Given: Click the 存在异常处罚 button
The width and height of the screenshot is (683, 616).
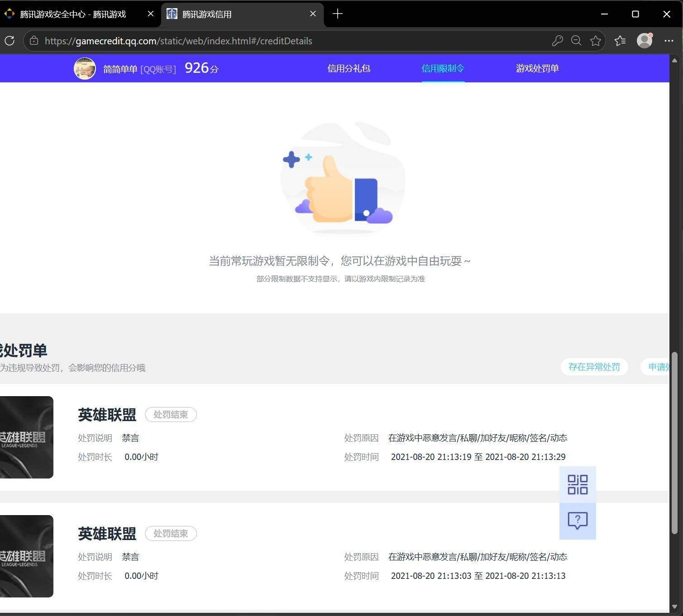Looking at the screenshot, I should pyautogui.click(x=594, y=367).
